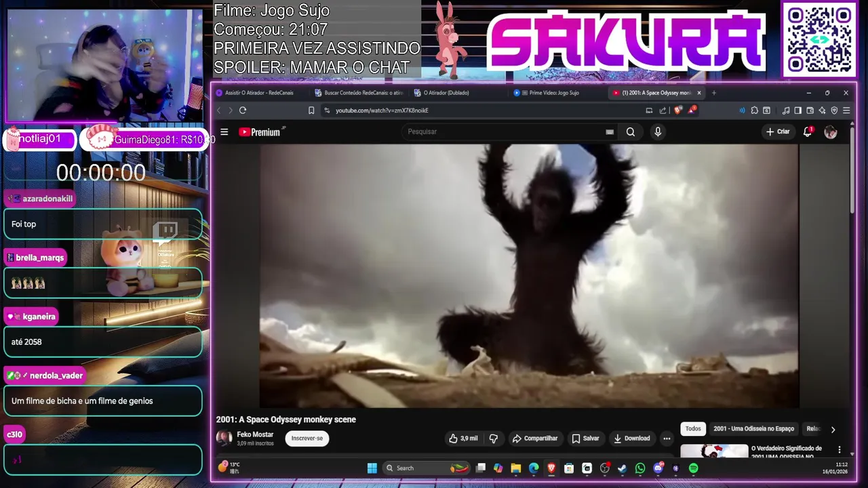This screenshot has width=868, height=488.
Task: Open WhatsApp from the taskbar
Action: tap(640, 468)
